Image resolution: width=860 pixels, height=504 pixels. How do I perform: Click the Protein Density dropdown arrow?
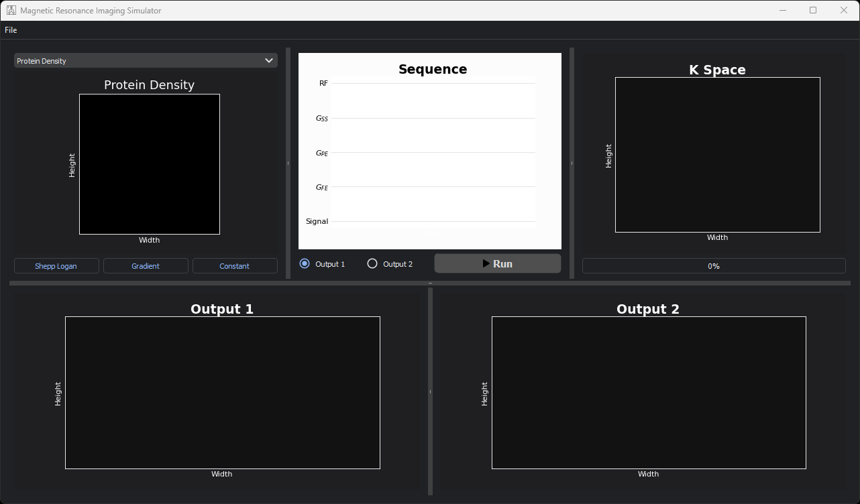point(269,60)
